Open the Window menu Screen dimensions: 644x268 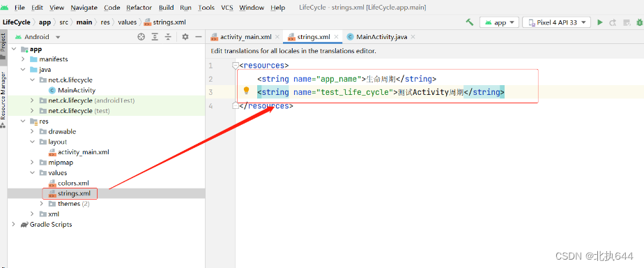tap(252, 8)
